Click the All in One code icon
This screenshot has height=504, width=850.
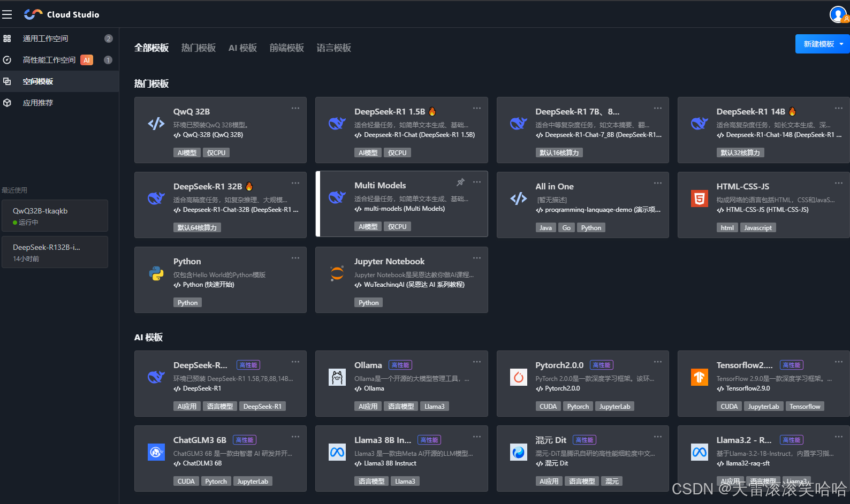519,198
